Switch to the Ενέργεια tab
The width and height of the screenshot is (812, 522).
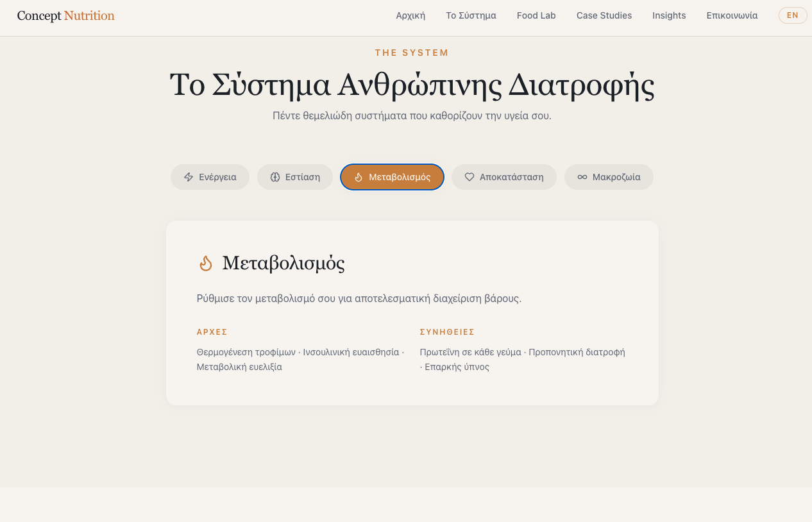210,177
